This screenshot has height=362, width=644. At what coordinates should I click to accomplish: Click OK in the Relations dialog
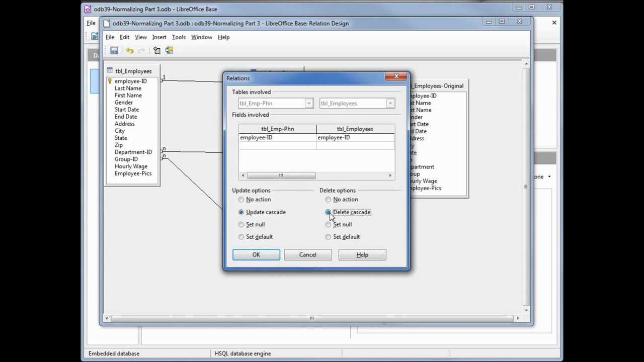pos(256,255)
